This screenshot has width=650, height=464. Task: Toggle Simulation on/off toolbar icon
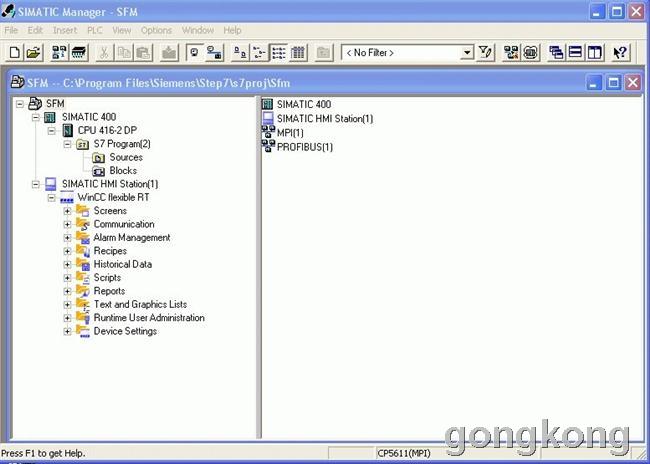531,53
